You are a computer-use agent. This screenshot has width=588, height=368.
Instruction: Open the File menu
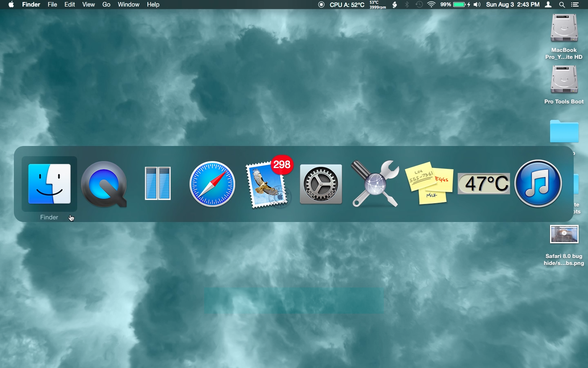point(52,4)
